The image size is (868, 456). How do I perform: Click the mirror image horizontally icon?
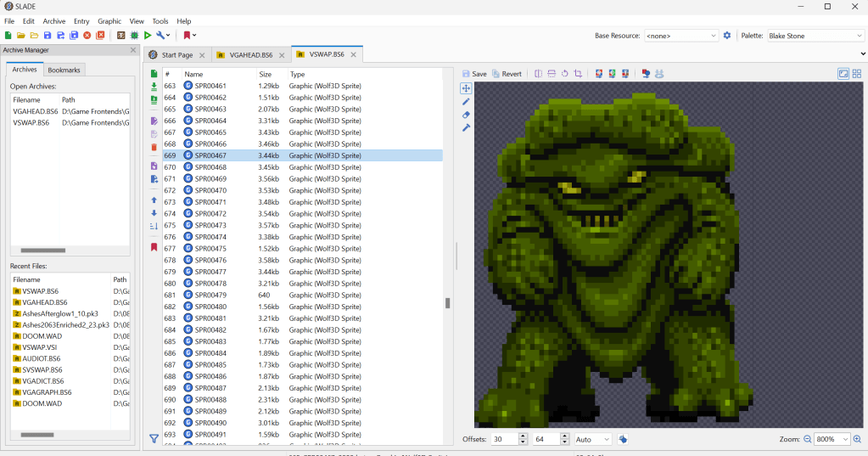539,74
